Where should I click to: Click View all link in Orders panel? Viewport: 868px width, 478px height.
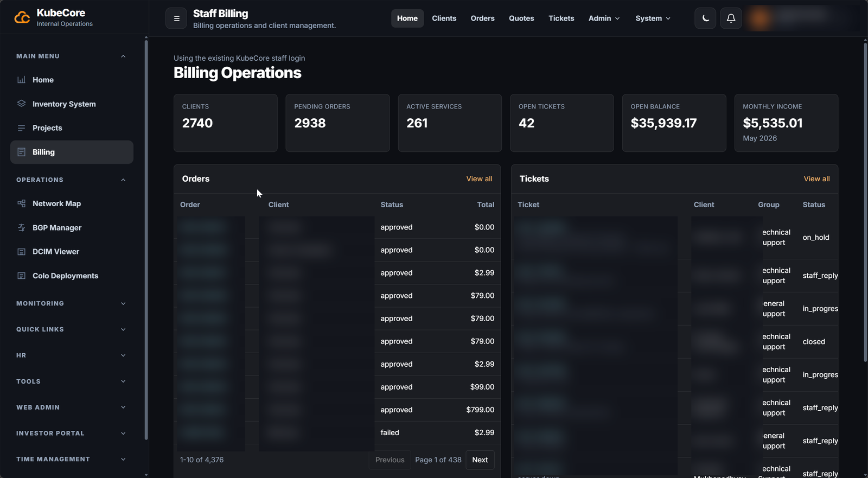tap(479, 179)
